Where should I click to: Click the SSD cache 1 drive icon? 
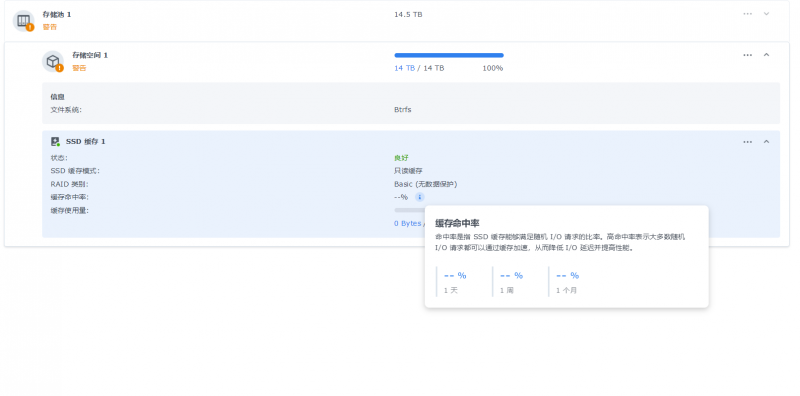[55, 141]
